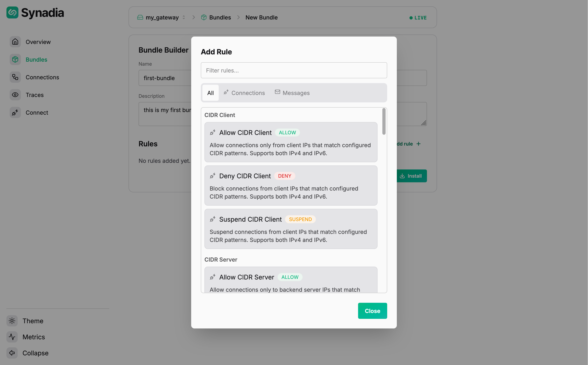Click the DENY badge on Deny CIDR Client

coord(285,176)
